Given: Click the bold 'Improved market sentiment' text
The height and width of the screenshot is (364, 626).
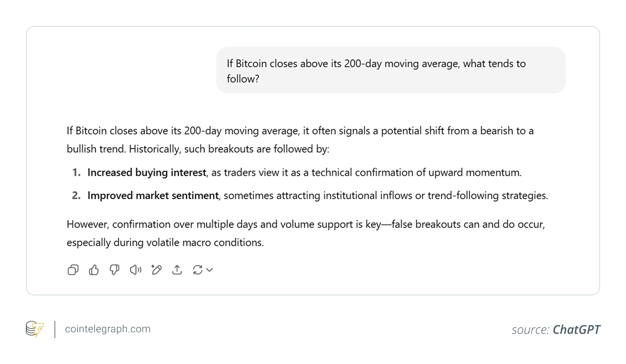Looking at the screenshot, I should click(153, 196).
